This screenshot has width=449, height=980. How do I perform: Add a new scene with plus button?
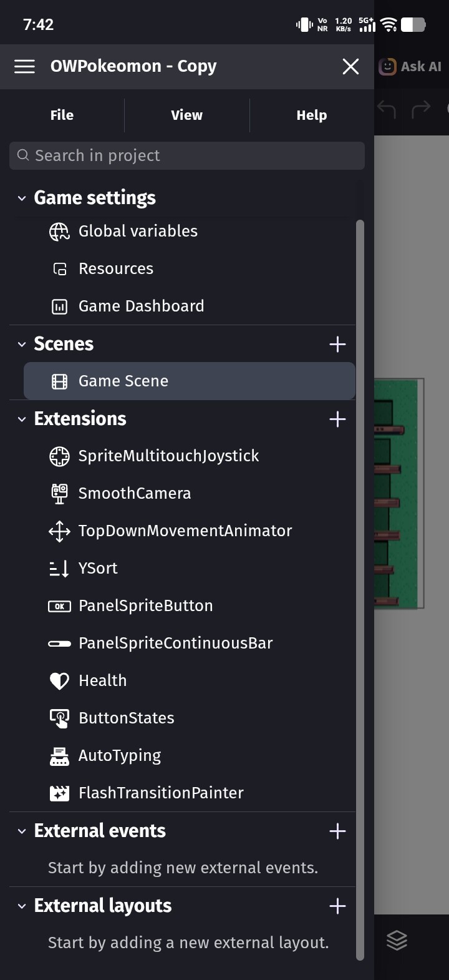337,344
